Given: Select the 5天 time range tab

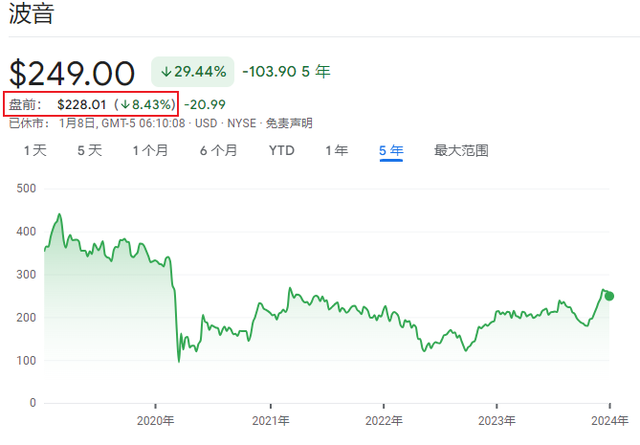Looking at the screenshot, I should point(89,151).
